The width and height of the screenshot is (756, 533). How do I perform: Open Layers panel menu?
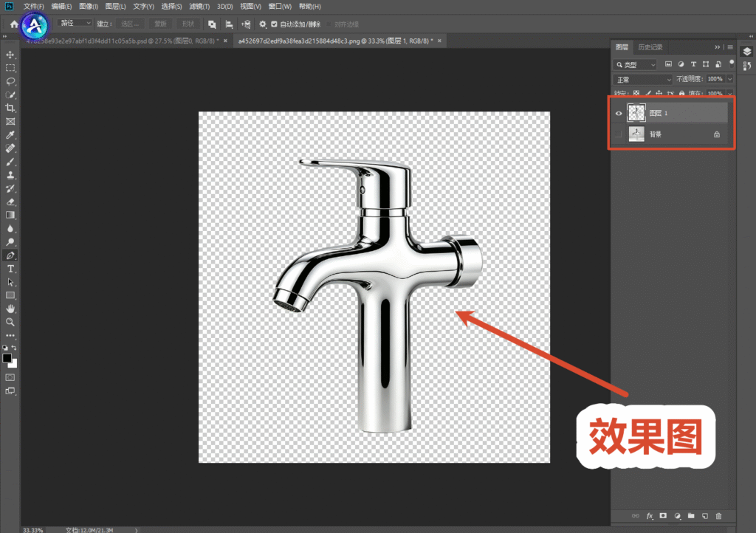pos(730,47)
